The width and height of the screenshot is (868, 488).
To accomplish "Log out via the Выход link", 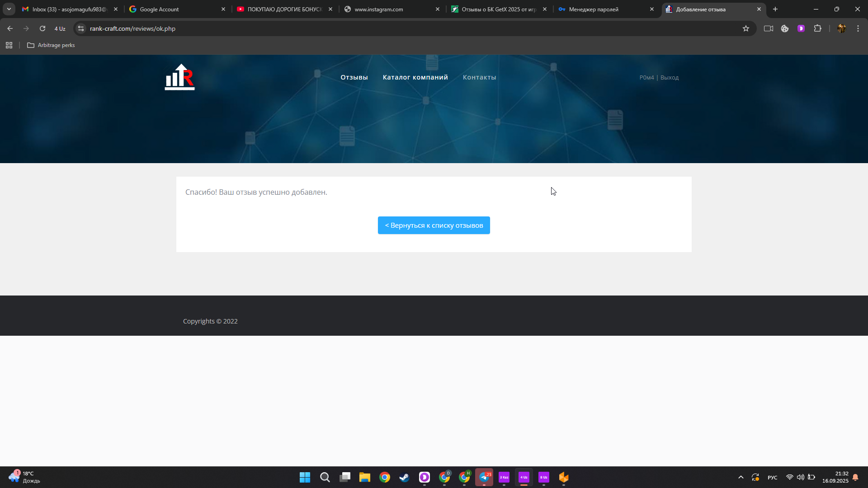I will 670,78.
